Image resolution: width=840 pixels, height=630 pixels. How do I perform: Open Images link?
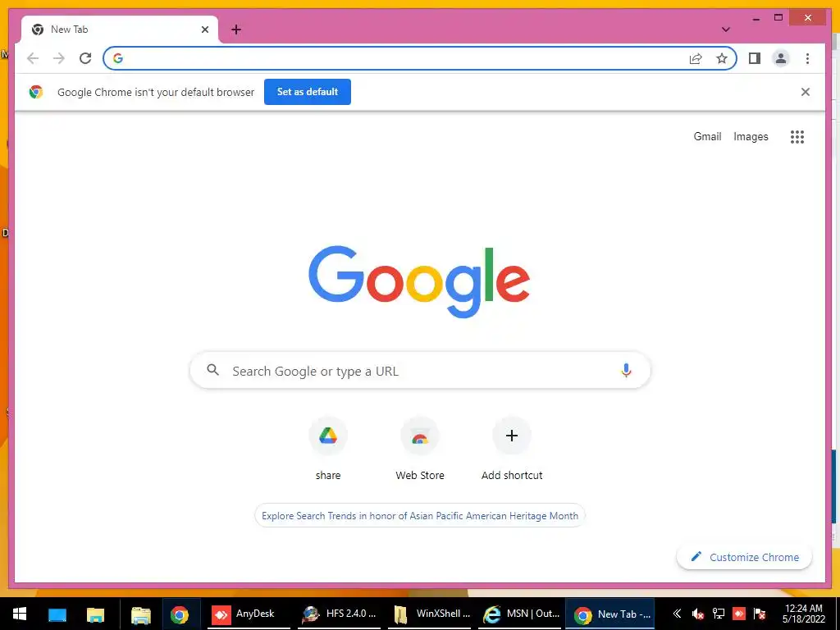751,137
